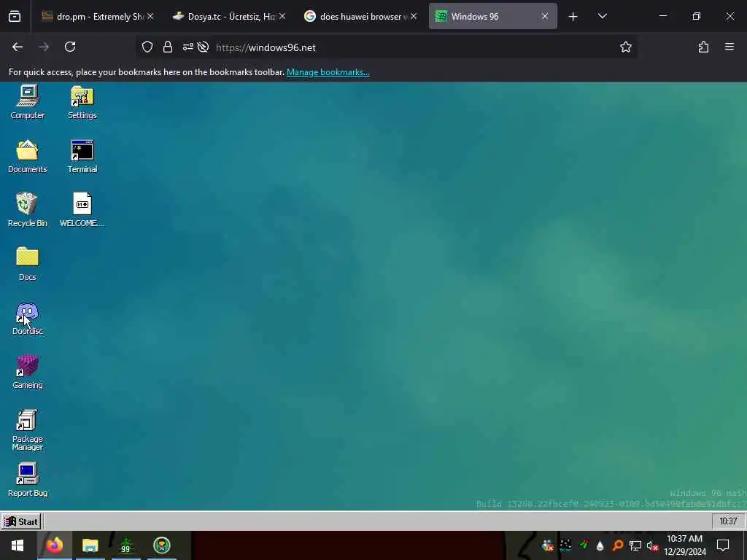The image size is (747, 560).
Task: Reload the current page
Action: [x=70, y=47]
